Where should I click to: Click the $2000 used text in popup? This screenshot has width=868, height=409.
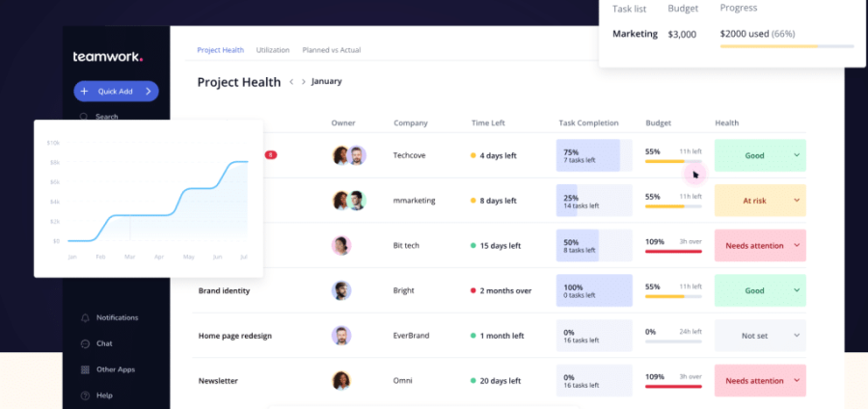pyautogui.click(x=745, y=34)
